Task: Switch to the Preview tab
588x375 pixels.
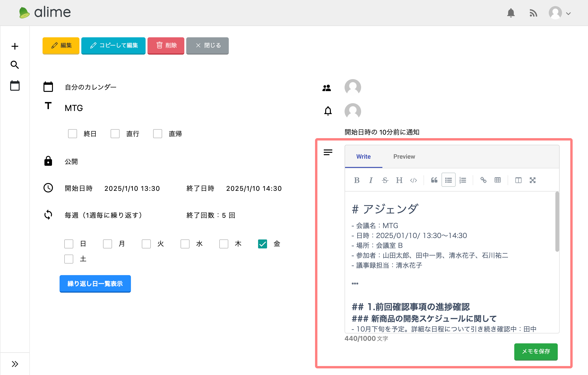Action: click(x=404, y=157)
